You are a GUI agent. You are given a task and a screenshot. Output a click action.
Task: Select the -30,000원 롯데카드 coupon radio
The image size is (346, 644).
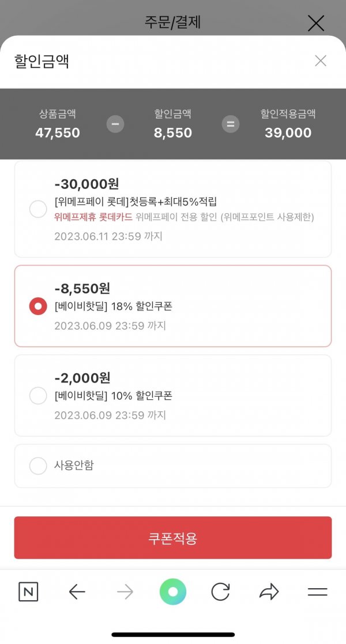pyautogui.click(x=38, y=209)
